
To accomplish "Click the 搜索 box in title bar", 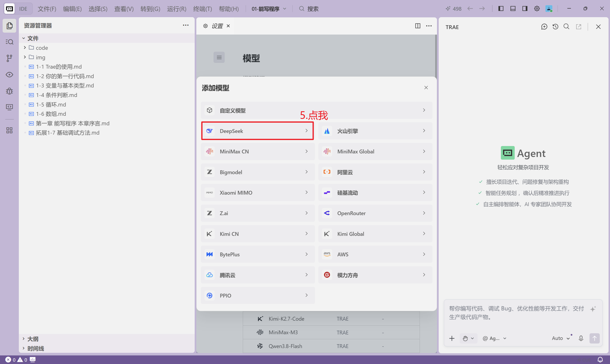I will pos(309,9).
